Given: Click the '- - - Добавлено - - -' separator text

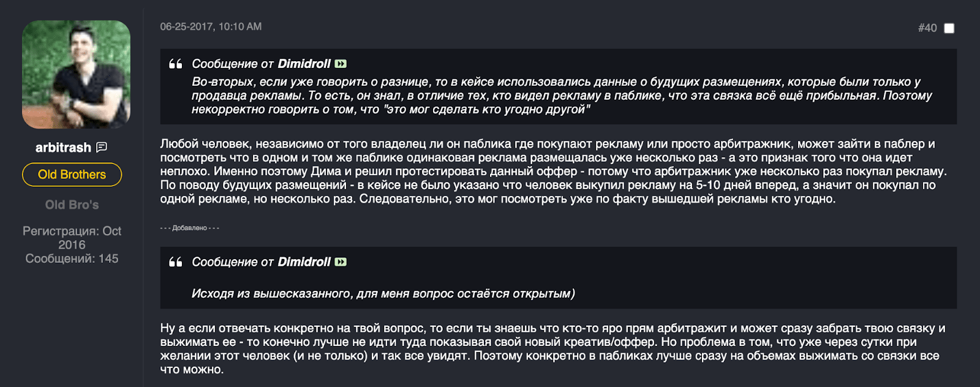Looking at the screenshot, I should (189, 227).
